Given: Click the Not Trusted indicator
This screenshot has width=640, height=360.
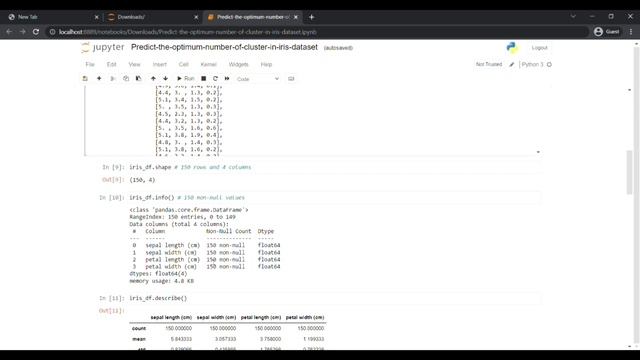Looking at the screenshot, I should click(489, 64).
